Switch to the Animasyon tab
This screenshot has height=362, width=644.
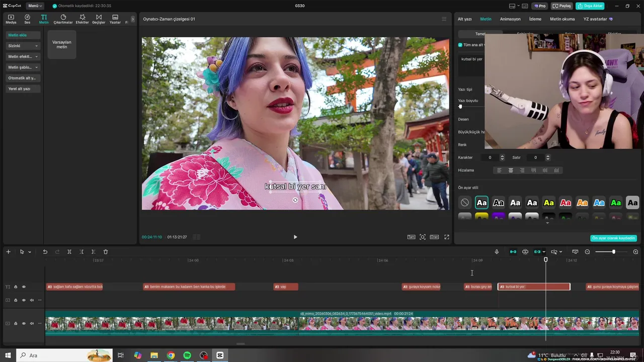coord(510,19)
